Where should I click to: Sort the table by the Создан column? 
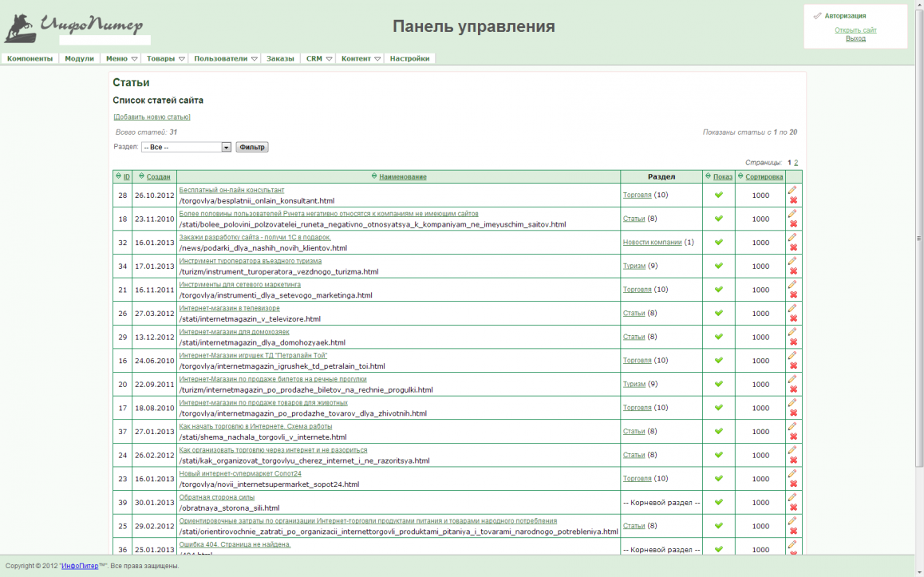pyautogui.click(x=159, y=177)
